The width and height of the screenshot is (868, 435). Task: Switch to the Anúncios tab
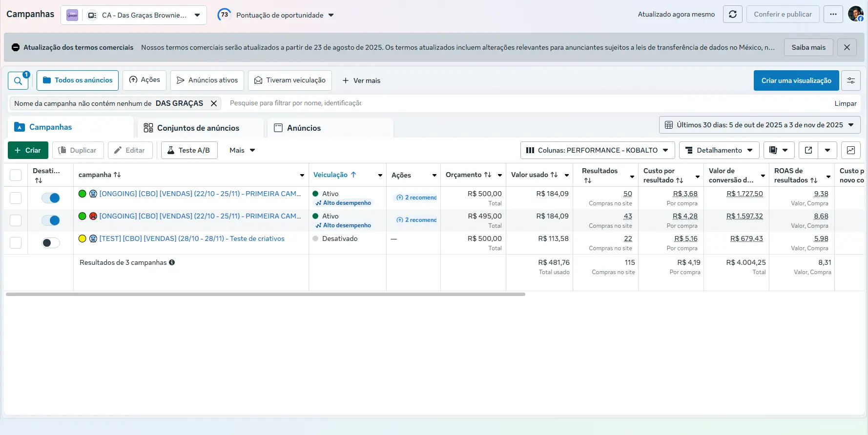[x=304, y=128]
